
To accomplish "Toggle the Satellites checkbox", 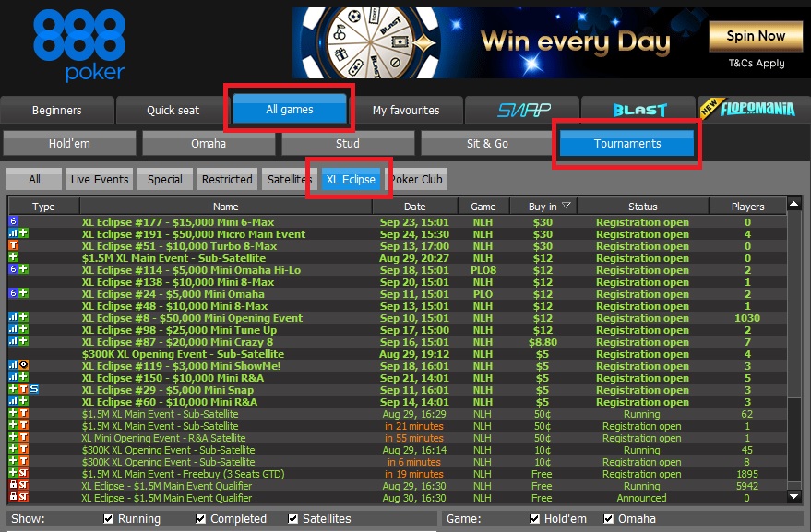I will (x=292, y=518).
